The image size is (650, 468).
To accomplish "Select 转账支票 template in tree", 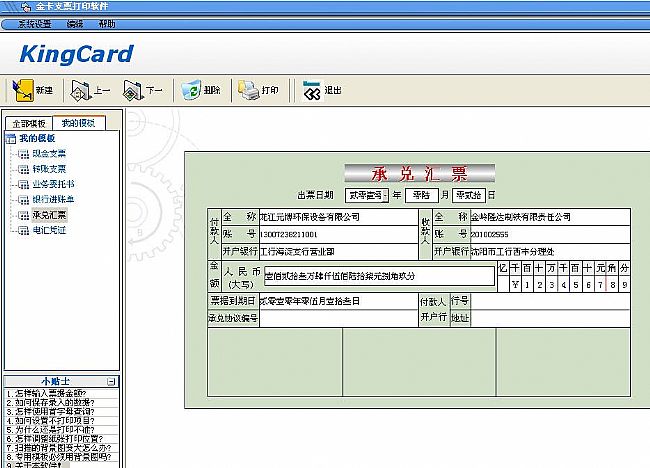I will pyautogui.click(x=48, y=169).
